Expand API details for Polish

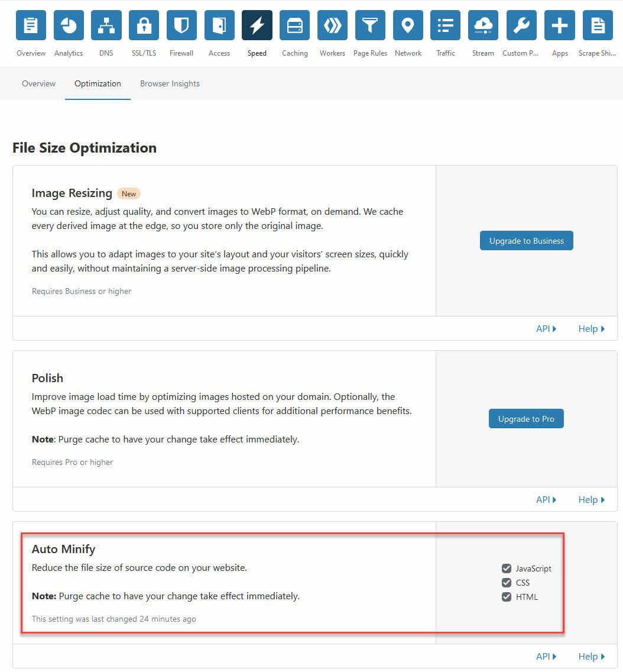546,500
